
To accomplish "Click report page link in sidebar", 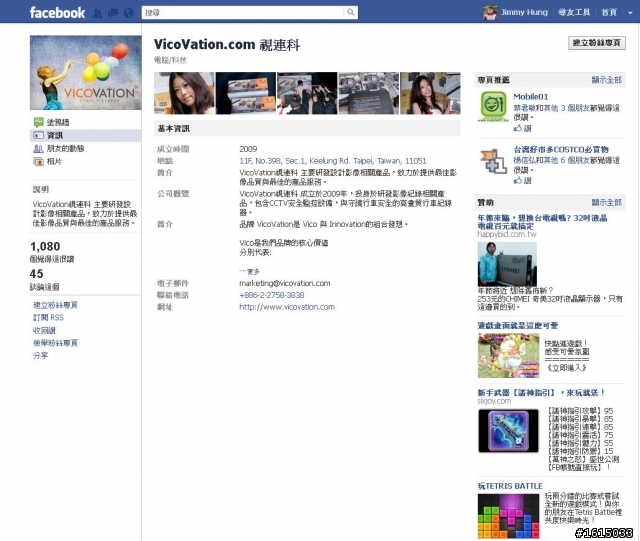I will 55,343.
